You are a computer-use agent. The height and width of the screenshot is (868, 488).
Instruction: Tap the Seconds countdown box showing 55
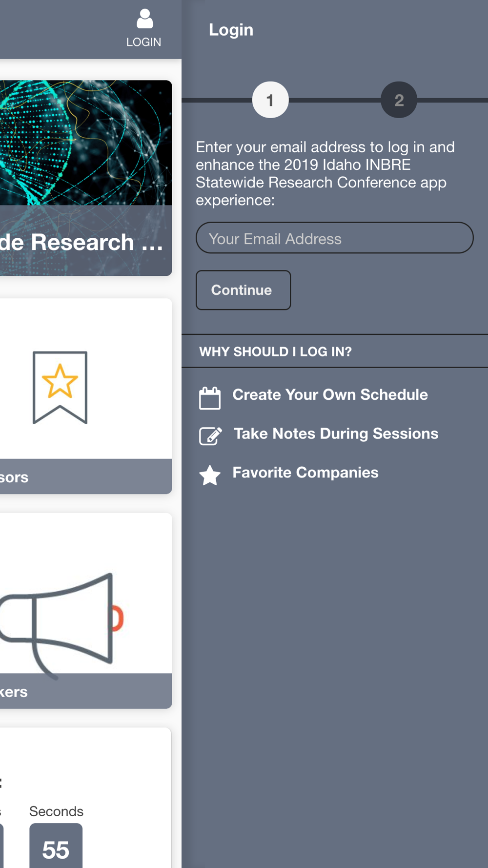(x=56, y=847)
